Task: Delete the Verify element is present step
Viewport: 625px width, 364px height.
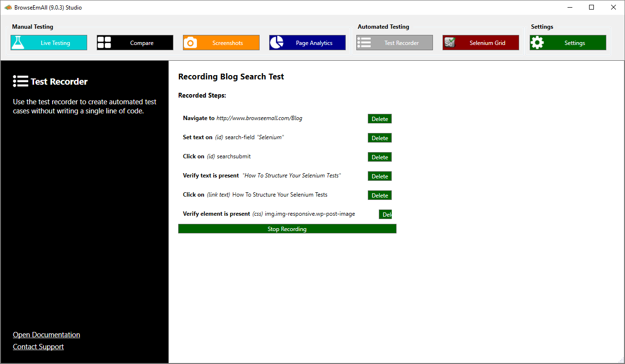Action: tap(386, 214)
